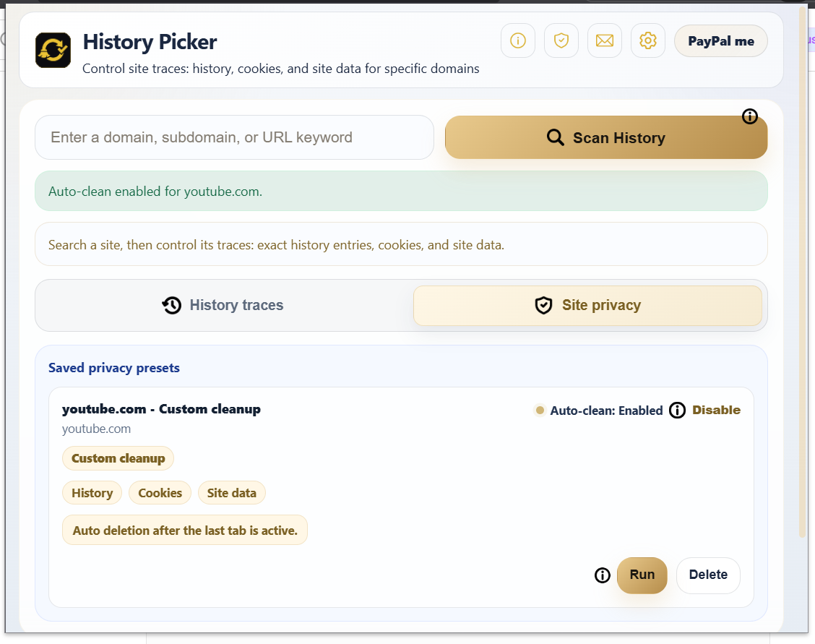Click the Cookies chip
This screenshot has width=815, height=644.
pos(160,493)
